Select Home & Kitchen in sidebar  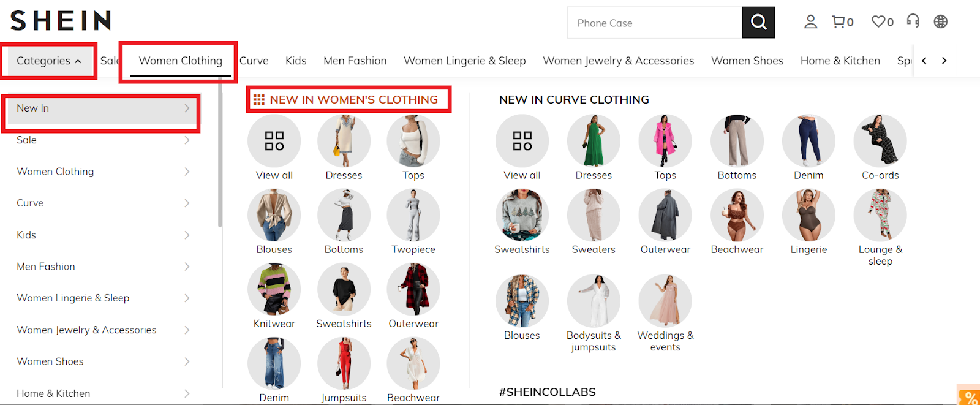53,393
